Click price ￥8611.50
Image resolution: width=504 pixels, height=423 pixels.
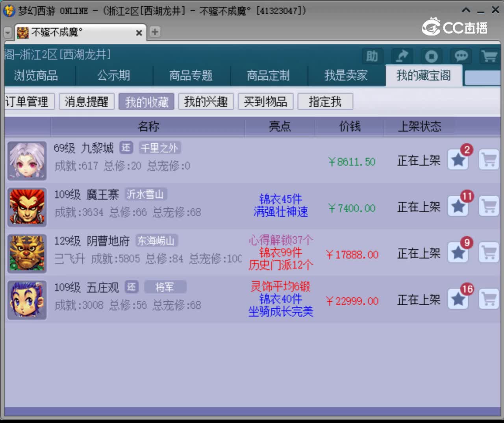coord(352,162)
